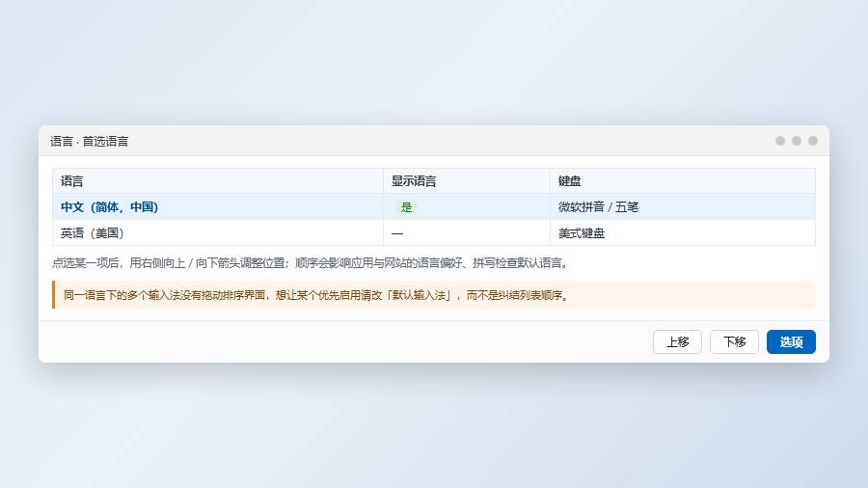Click the 上移 button
The width and height of the screenshot is (868, 488).
point(677,342)
